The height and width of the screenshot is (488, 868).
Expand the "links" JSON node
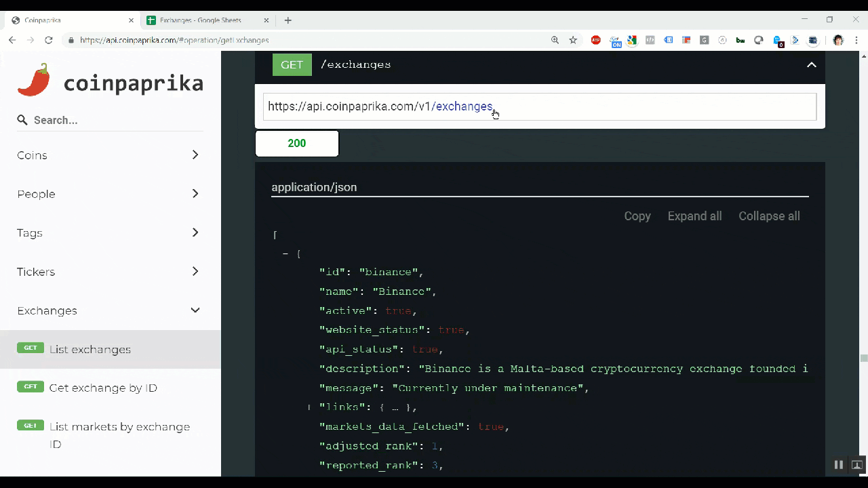[309, 407]
